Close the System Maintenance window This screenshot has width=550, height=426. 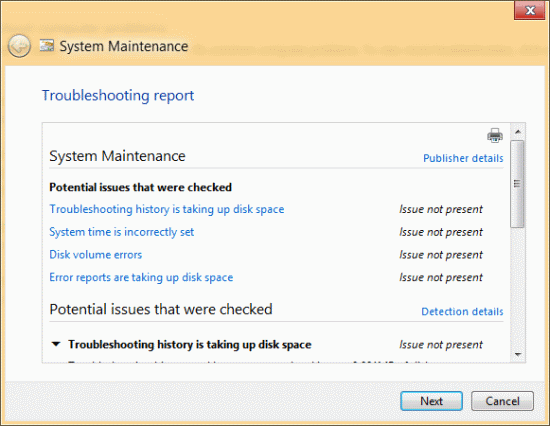pos(530,11)
